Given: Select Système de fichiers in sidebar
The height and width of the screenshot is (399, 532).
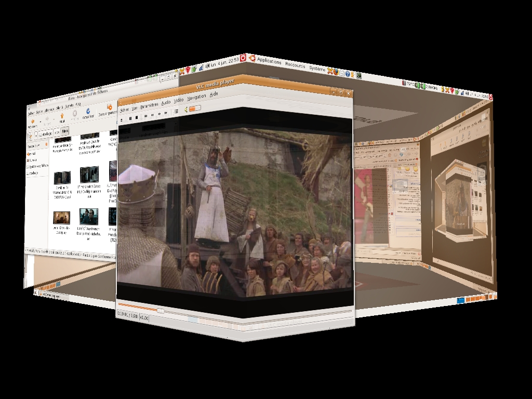Looking at the screenshot, I should click(x=37, y=166).
